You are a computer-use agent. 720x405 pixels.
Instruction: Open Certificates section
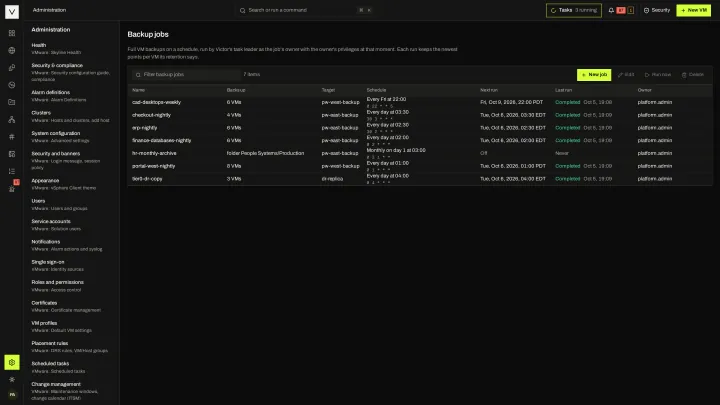point(71,306)
